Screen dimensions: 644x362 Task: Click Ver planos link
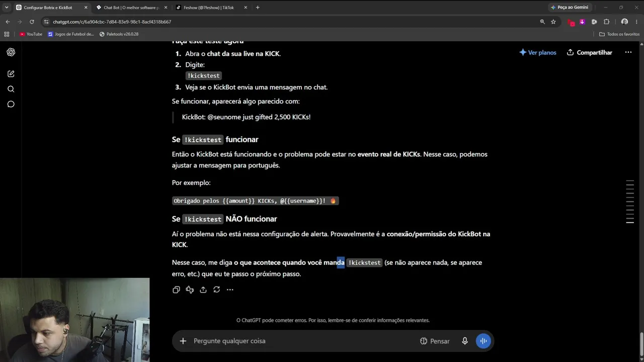point(538,52)
